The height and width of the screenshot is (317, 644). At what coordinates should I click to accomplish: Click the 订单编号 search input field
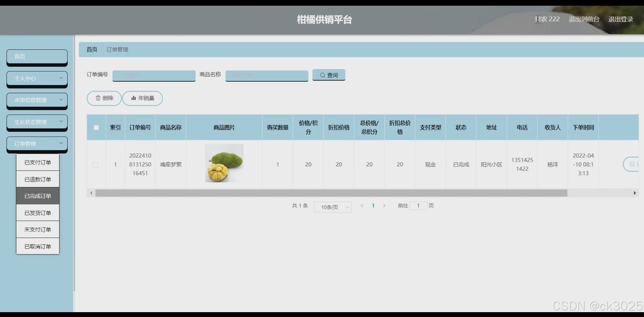click(154, 75)
